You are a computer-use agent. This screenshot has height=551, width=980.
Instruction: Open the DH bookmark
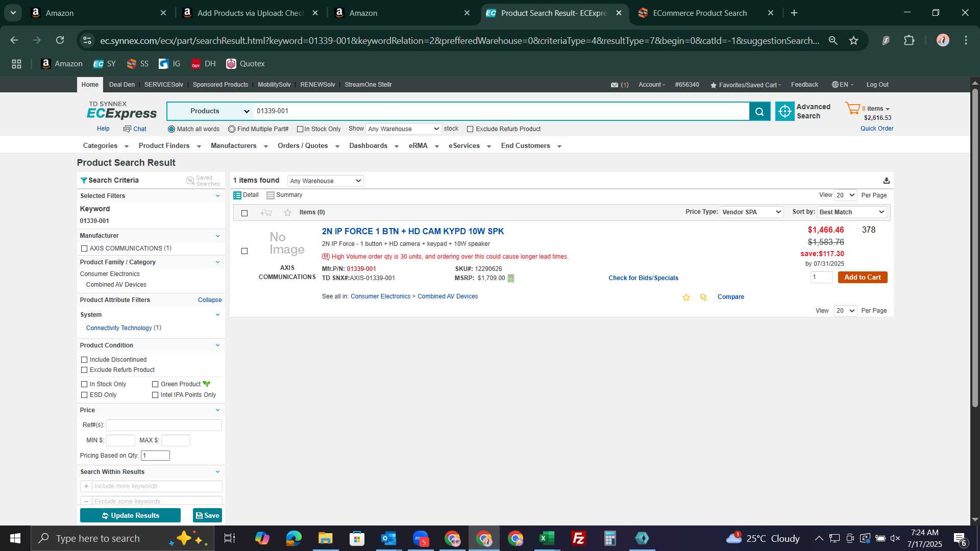(203, 64)
